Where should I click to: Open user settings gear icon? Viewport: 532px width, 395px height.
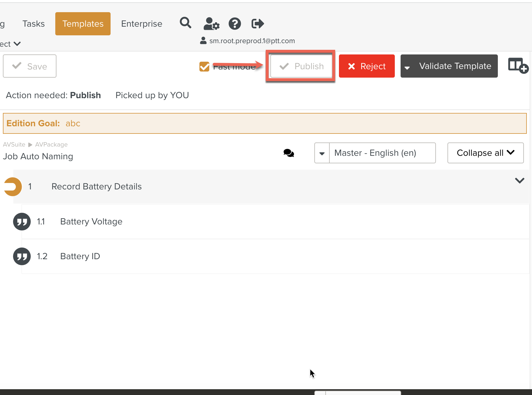tap(211, 24)
